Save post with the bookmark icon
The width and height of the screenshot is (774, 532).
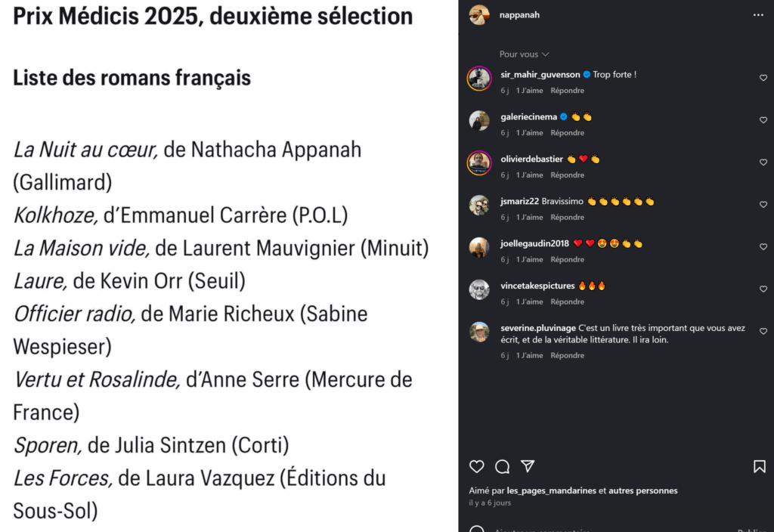[760, 466]
